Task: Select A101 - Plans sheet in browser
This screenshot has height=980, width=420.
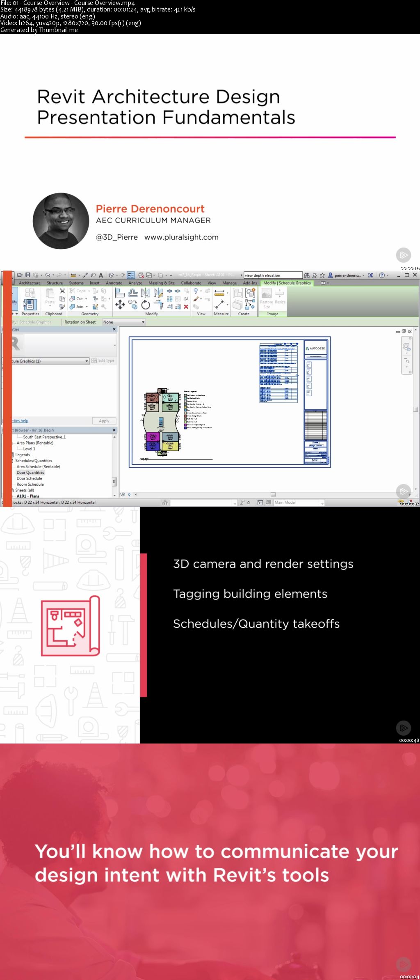Action: pos(28,496)
